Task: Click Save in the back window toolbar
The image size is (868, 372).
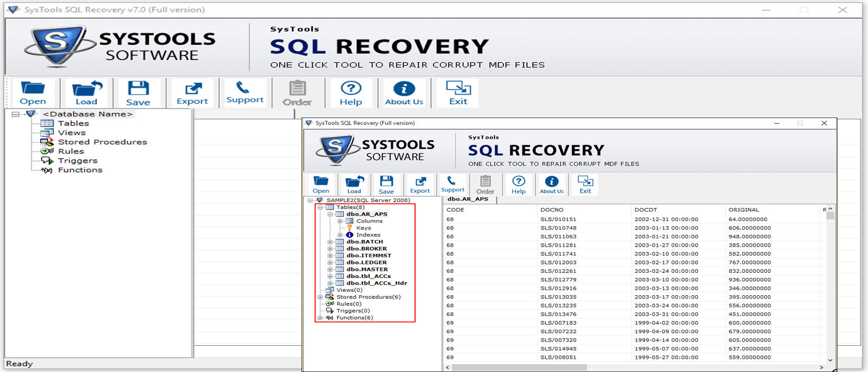Action: point(138,93)
